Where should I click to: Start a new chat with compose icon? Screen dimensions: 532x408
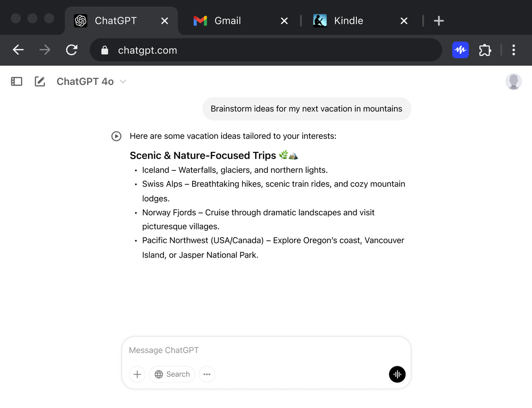[40, 82]
